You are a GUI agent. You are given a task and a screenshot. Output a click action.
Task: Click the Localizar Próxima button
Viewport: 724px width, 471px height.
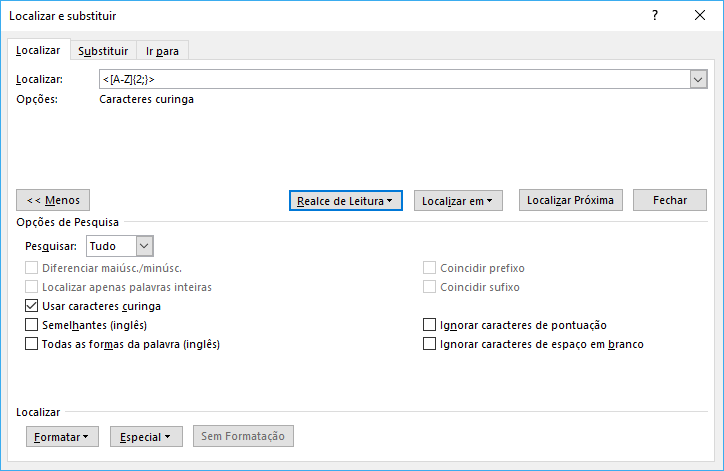571,200
